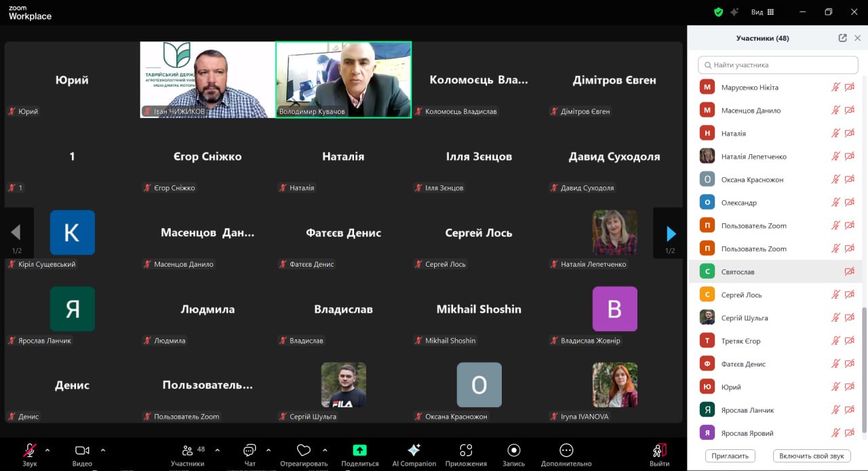The width and height of the screenshot is (868, 471).
Task: Open the Вид view layout menu
Action: (762, 12)
